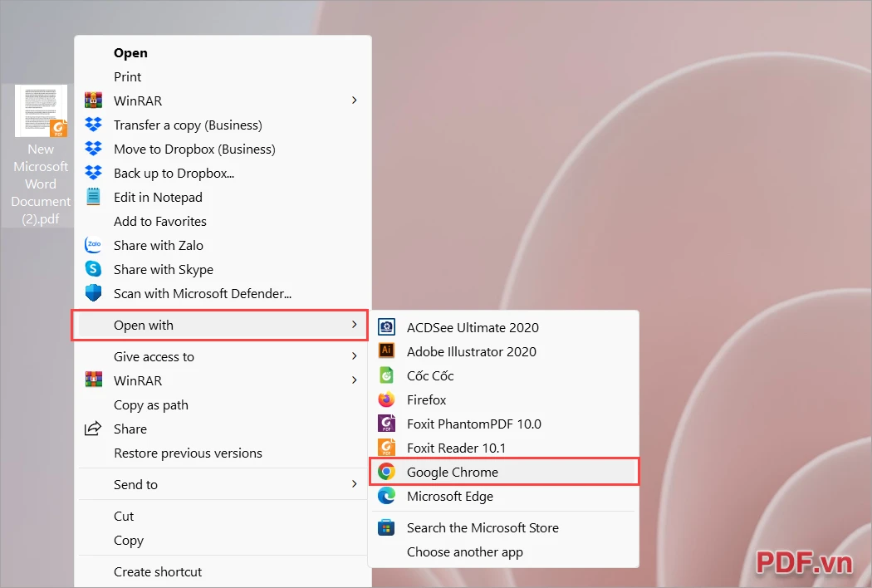The image size is (872, 588).
Task: Choose Share in the context menu
Action: (223, 429)
